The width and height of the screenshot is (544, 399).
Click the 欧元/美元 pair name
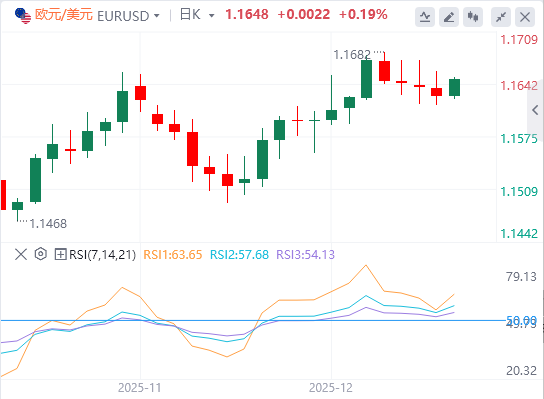coord(64,15)
